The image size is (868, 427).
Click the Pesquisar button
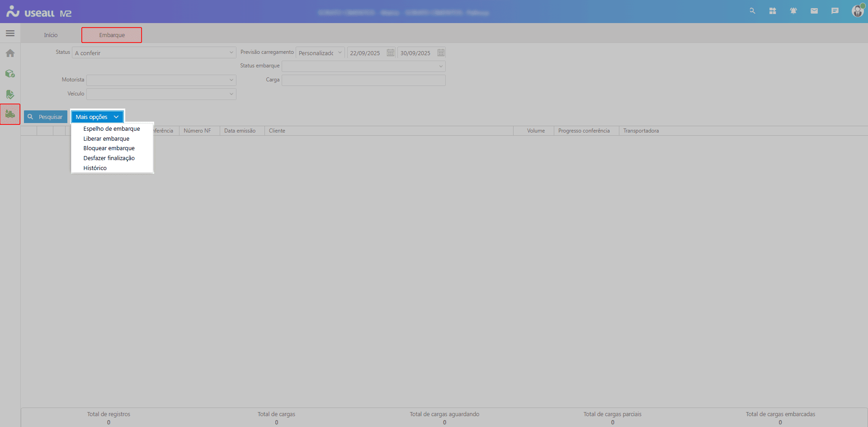click(x=46, y=117)
